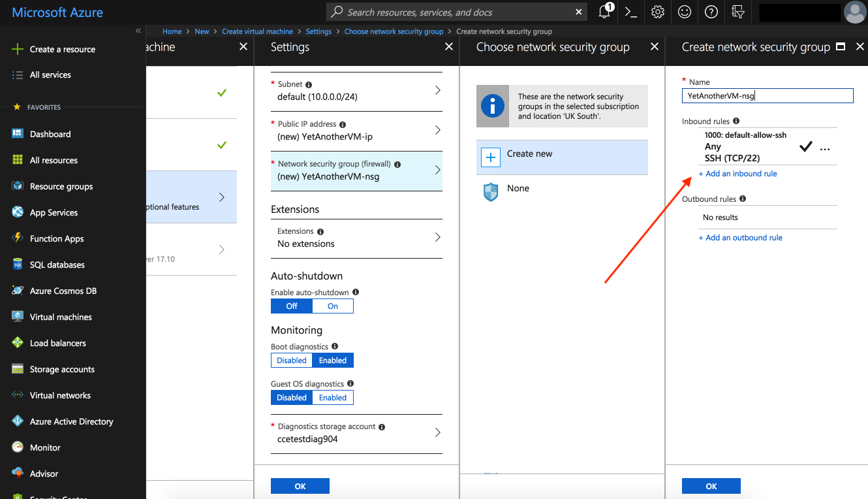This screenshot has height=499, width=868.
Task: Open Virtual networks icon
Action: 18,395
